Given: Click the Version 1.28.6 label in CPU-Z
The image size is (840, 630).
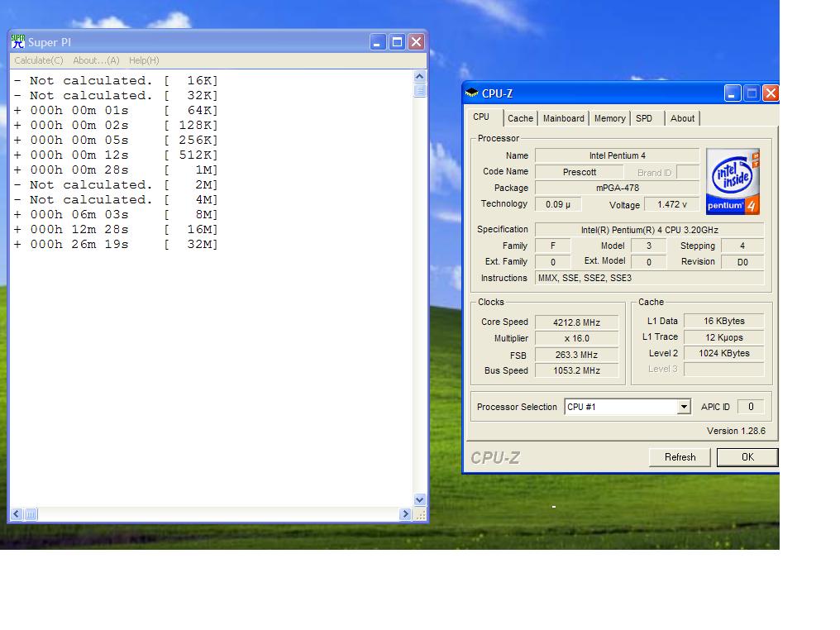Looking at the screenshot, I should coord(736,431).
